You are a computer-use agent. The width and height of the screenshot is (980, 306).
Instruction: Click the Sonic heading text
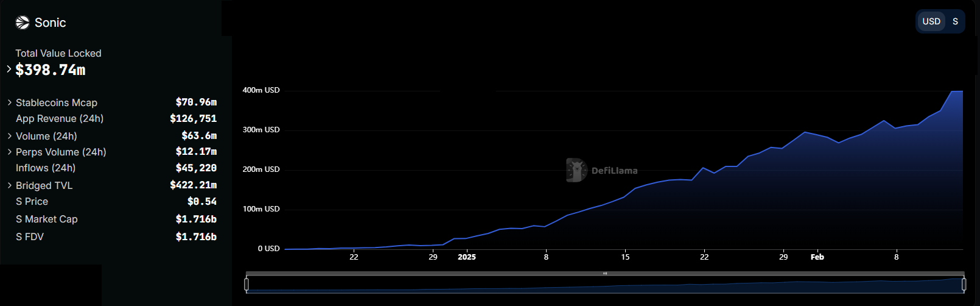coord(50,23)
